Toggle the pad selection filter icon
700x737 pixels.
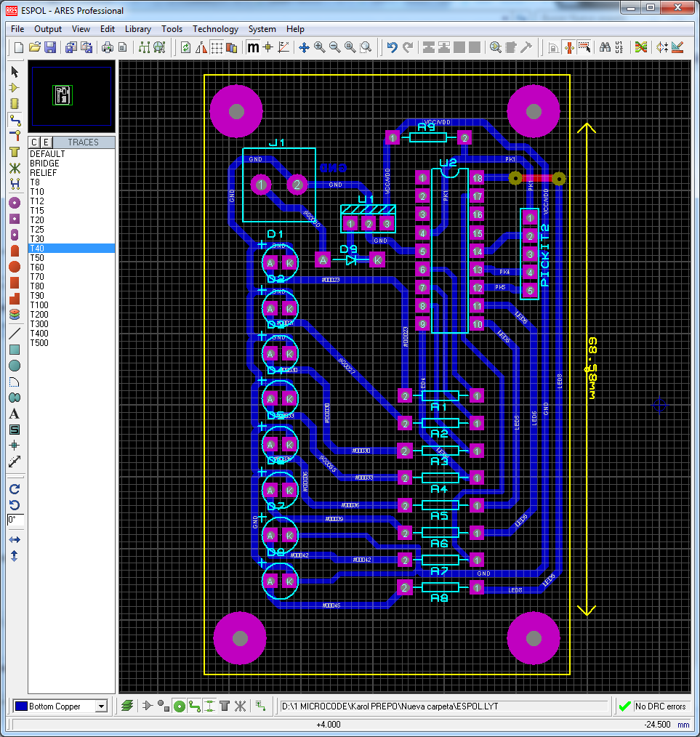(x=179, y=706)
